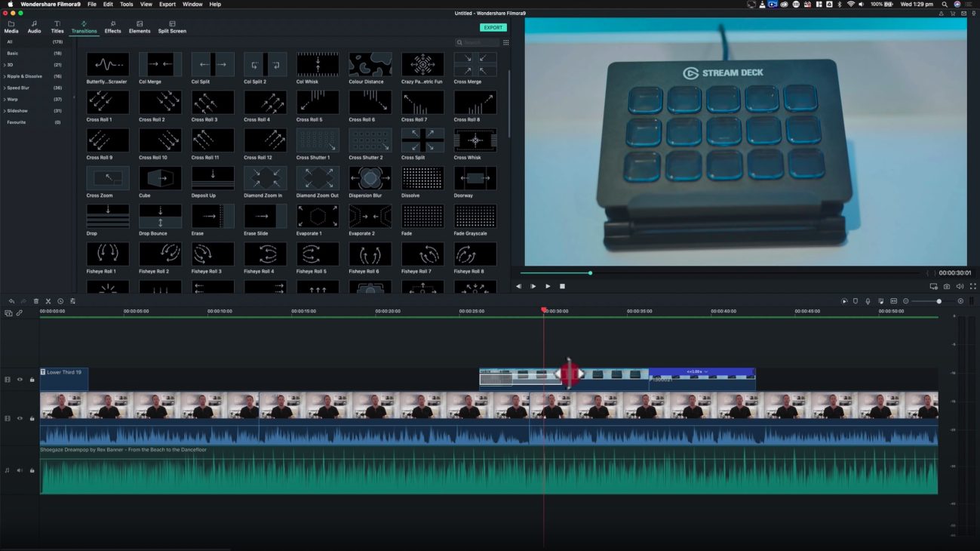Select the Cross Zoom transition thumbnail
This screenshot has height=551, width=980.
point(108,178)
